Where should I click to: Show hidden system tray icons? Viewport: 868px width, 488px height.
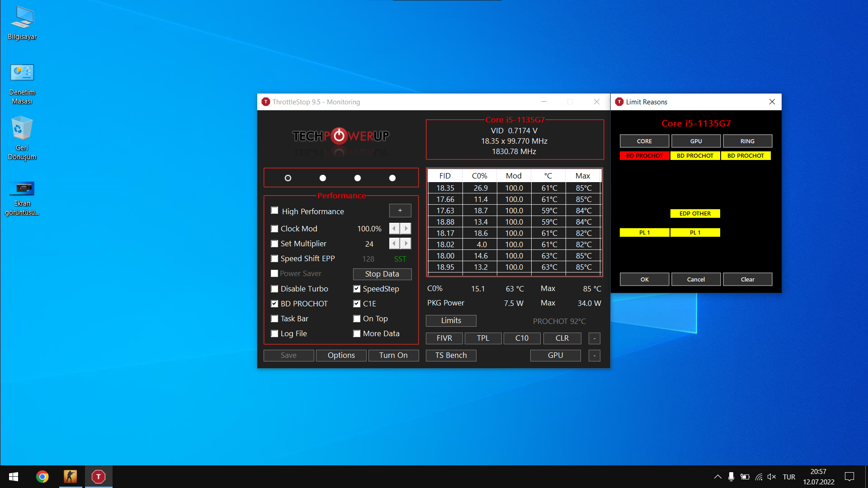point(717,477)
